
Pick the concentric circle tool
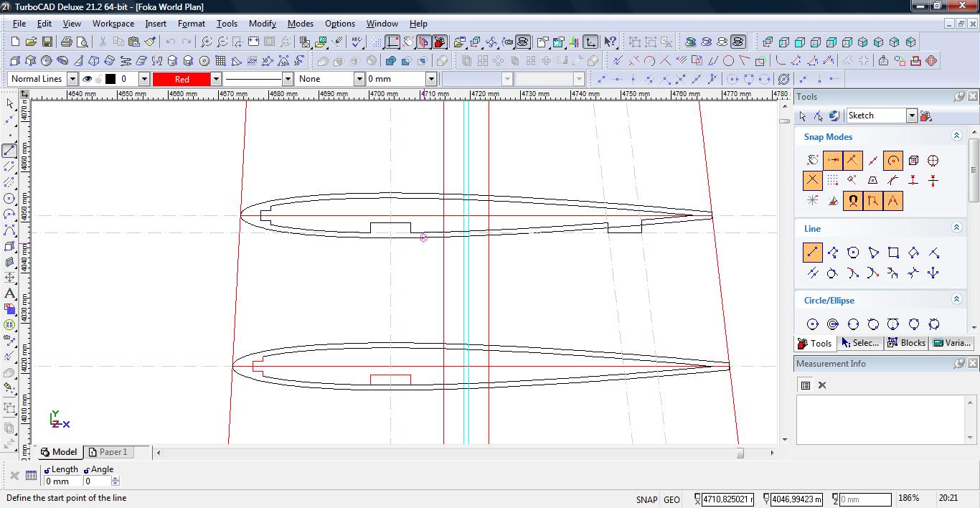[833, 324]
